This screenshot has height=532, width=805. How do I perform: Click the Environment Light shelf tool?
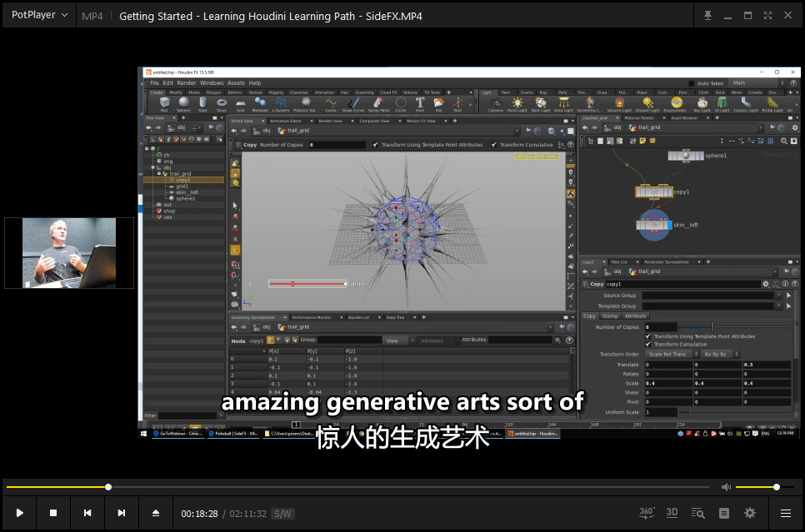pos(677,103)
